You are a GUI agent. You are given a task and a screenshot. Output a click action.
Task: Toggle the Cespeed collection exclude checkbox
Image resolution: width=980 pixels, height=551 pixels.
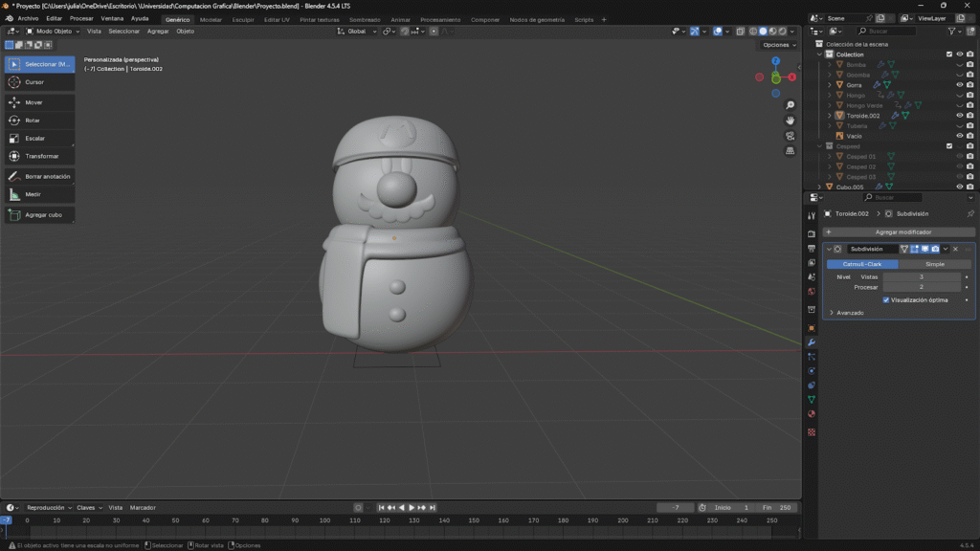(x=949, y=146)
